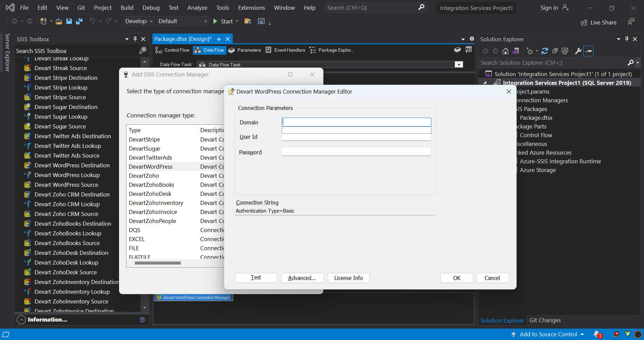The image size is (644, 340).
Task: Click Switch Views icon in Solution Explorer
Action: [516, 51]
